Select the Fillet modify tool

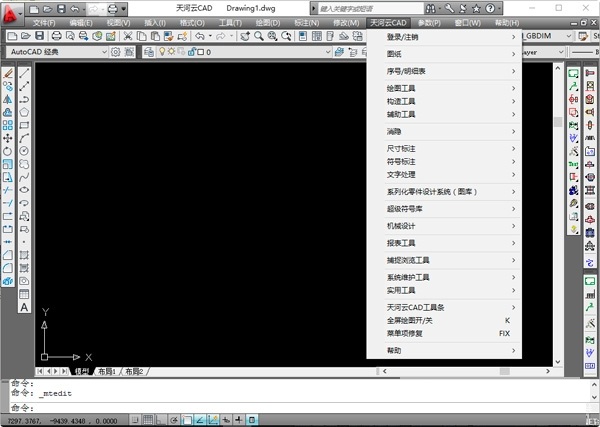(8, 268)
